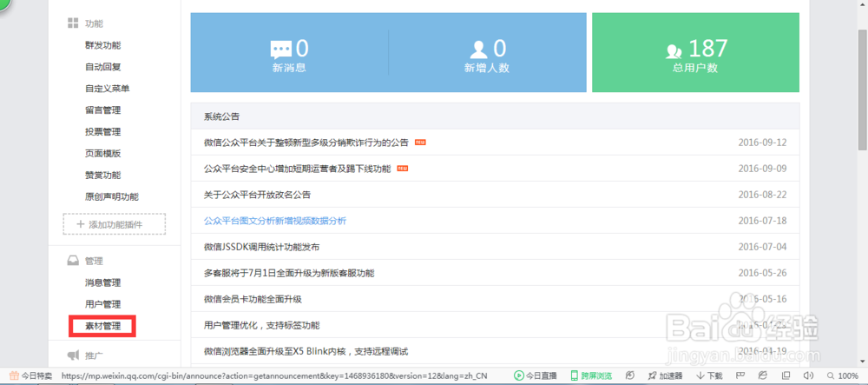Click the date 2016-09-12
The height and width of the screenshot is (385, 868).
(x=762, y=143)
